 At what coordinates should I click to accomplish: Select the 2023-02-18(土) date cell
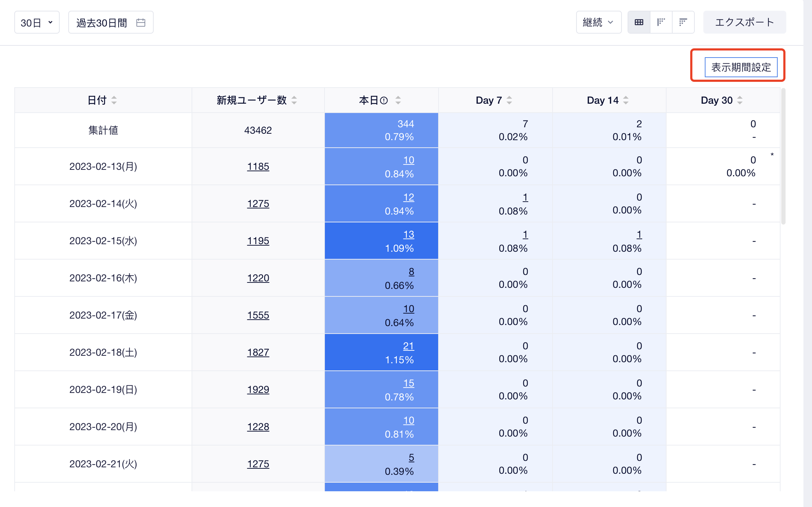(x=103, y=352)
